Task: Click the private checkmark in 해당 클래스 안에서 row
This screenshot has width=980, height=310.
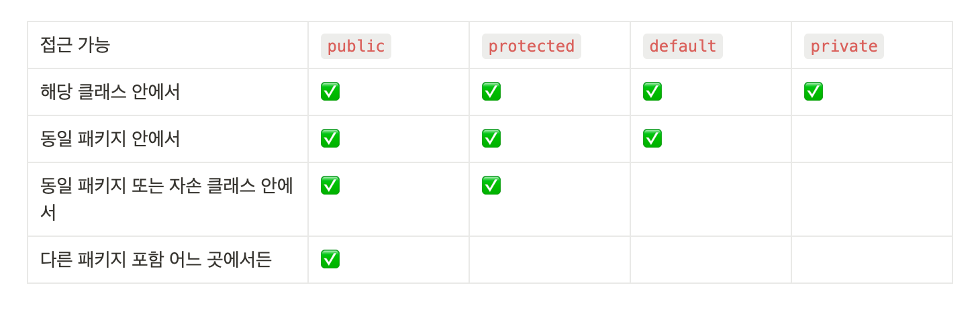Action: pos(814,91)
